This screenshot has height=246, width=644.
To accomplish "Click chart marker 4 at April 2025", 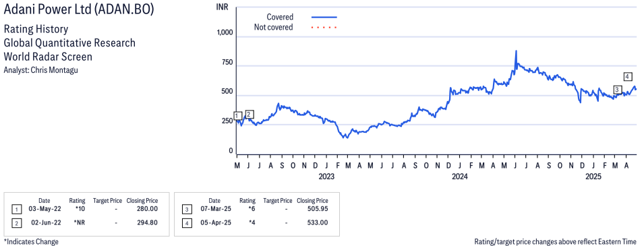I will [627, 76].
